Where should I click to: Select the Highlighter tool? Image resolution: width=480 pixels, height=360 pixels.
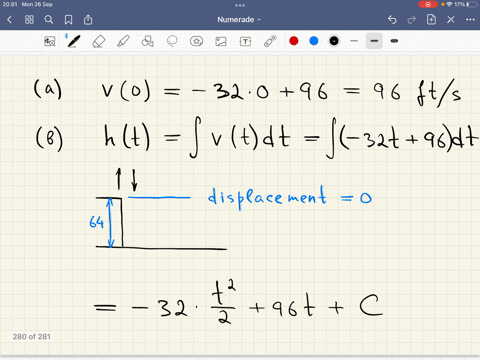tap(123, 41)
